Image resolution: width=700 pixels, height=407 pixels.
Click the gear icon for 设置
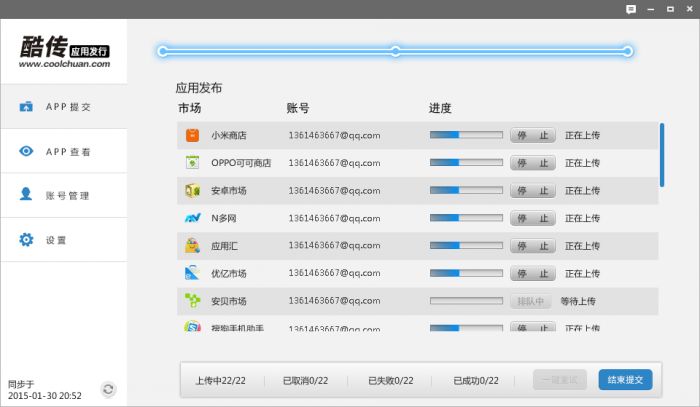(26, 240)
